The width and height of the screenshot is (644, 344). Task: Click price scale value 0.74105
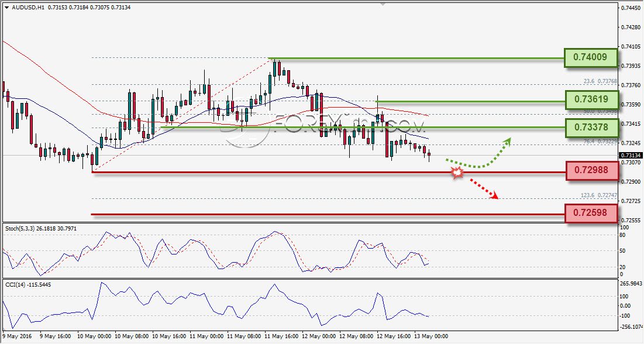[x=631, y=46]
